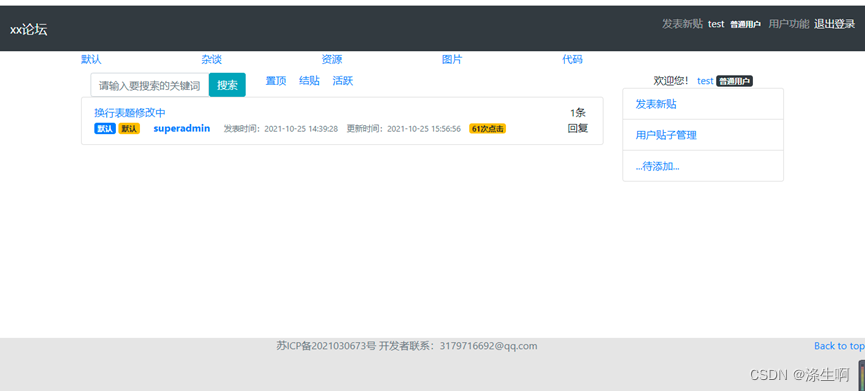The image size is (865, 391).
Task: Select update time 2021-10-25 15:56:56
Action: [x=424, y=129]
